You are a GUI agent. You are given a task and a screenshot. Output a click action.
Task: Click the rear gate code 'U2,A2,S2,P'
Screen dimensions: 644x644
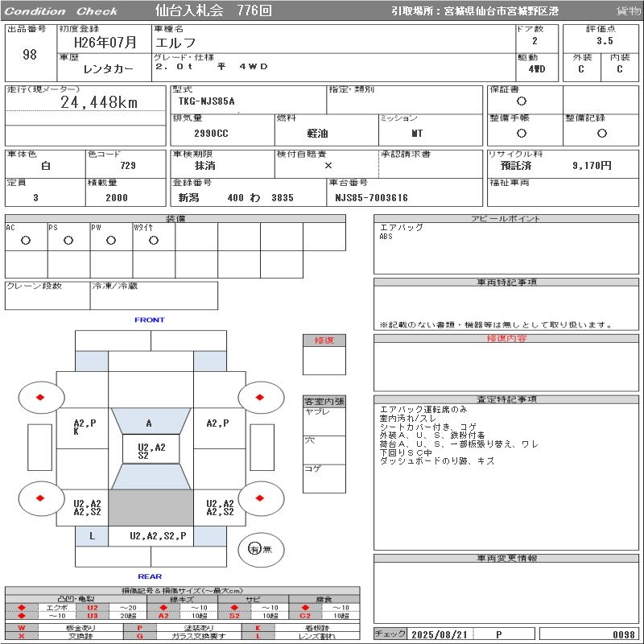click(158, 535)
